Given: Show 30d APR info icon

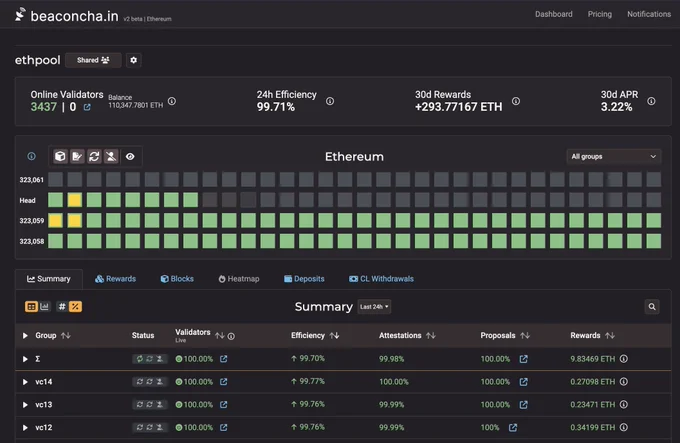Looking at the screenshot, I should pos(651,101).
